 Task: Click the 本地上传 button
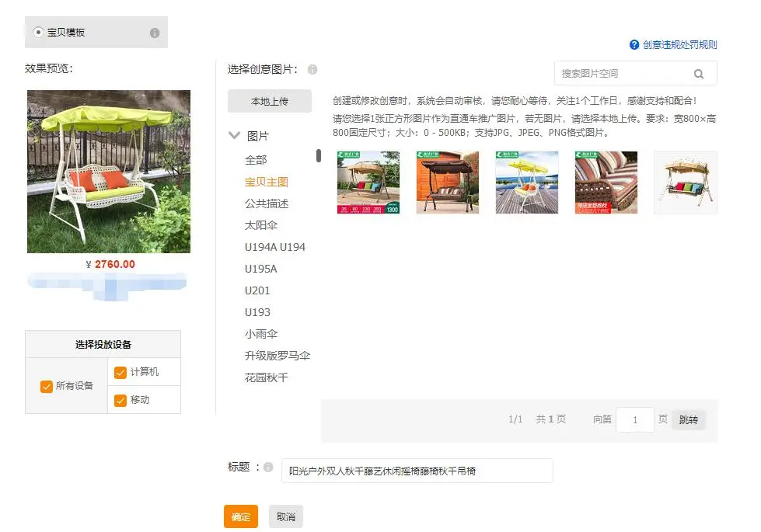[x=270, y=102]
